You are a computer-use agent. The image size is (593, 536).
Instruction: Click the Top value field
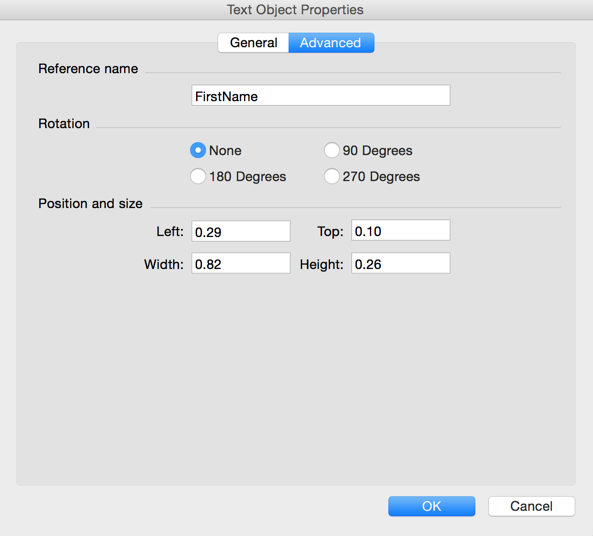click(401, 230)
